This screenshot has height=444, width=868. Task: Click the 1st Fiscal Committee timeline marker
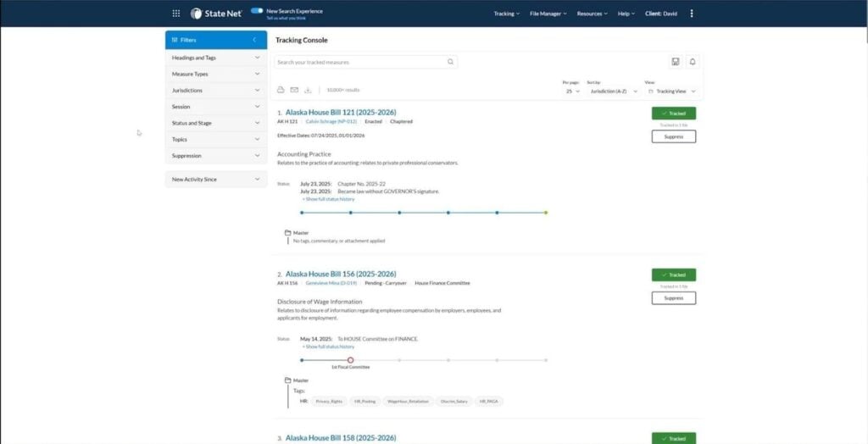[350, 360]
